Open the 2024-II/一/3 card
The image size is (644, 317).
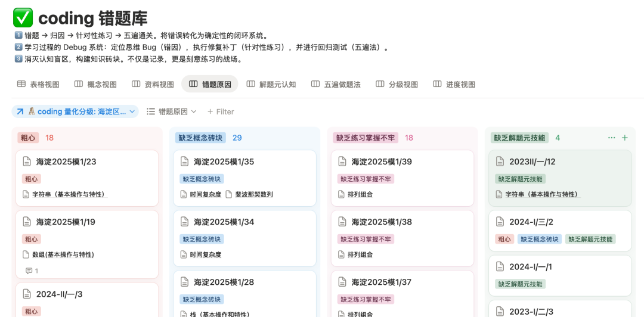click(x=87, y=300)
